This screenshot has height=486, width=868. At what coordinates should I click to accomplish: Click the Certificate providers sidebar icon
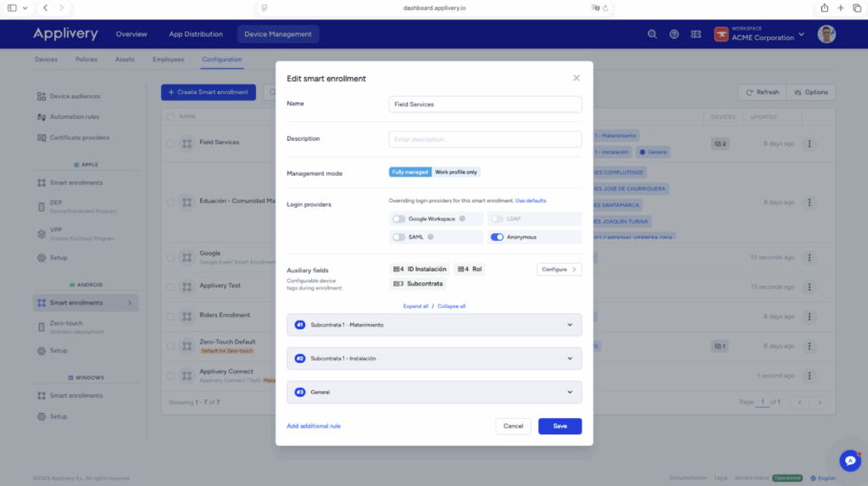42,137
